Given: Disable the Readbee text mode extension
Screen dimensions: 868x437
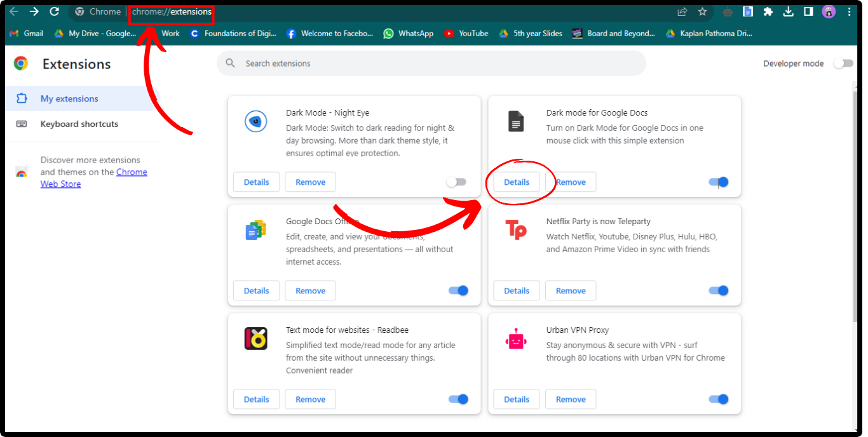Looking at the screenshot, I should [x=458, y=400].
